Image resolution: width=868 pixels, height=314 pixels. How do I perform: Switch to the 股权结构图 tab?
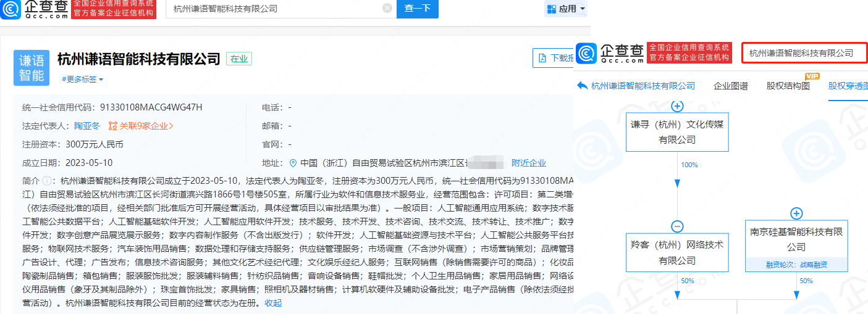[788, 86]
